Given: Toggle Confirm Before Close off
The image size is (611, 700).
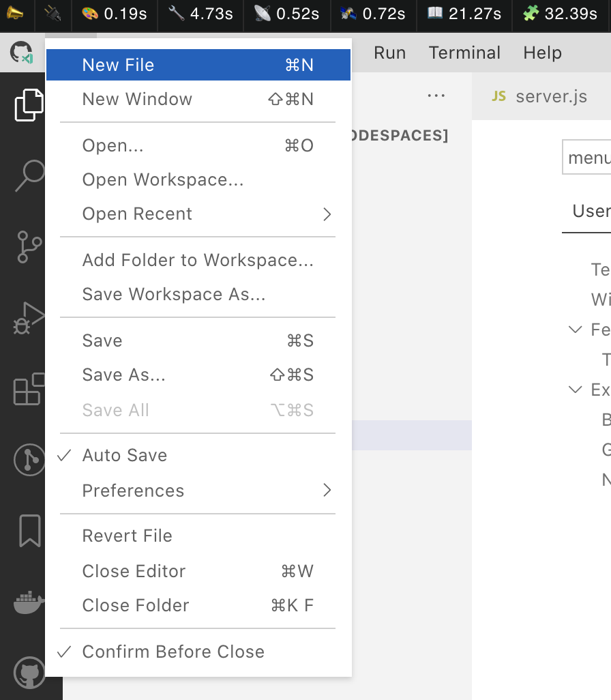Looking at the screenshot, I should (173, 652).
